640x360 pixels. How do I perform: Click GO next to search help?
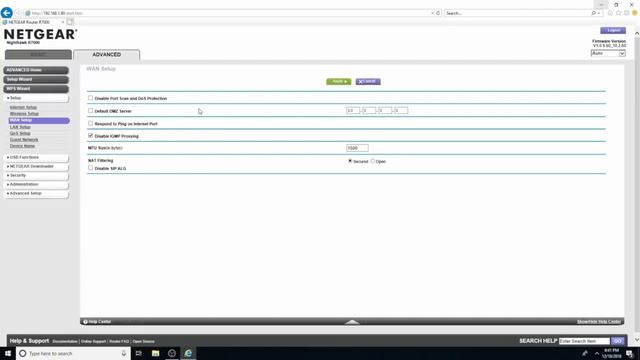[618, 341]
